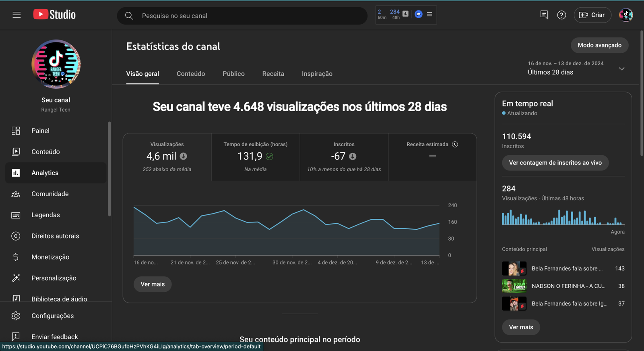Open the hamburger navigation menu
Image resolution: width=644 pixels, height=351 pixels.
pos(17,15)
